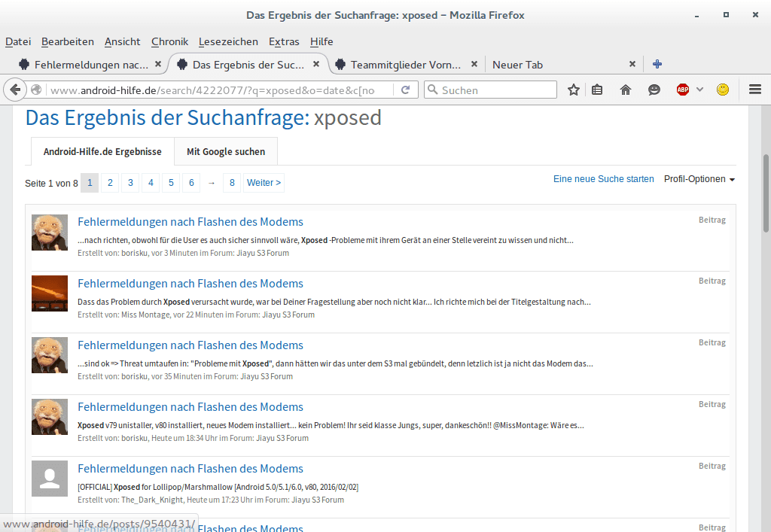Open the Firefox hamburger menu

[x=755, y=90]
